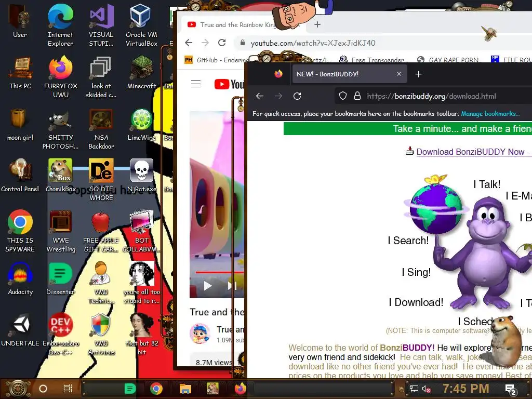
Task: Open VMO Technic... desktop icon
Action: click(101, 282)
